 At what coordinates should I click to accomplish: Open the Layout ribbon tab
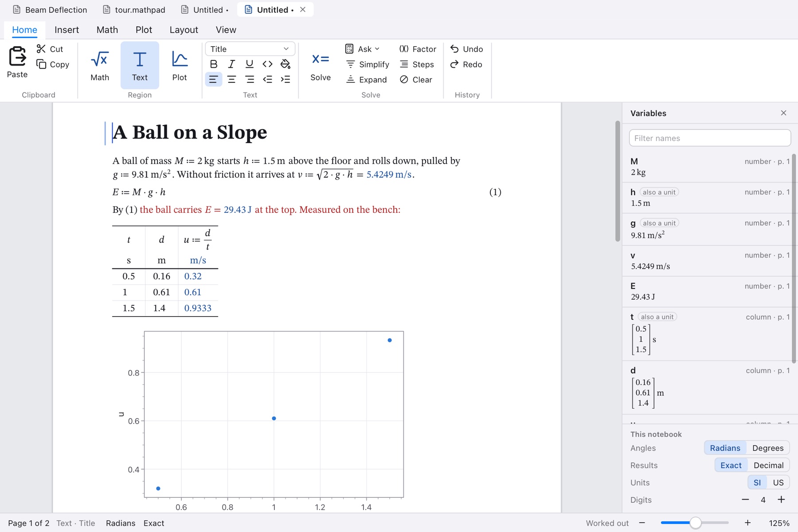(184, 30)
